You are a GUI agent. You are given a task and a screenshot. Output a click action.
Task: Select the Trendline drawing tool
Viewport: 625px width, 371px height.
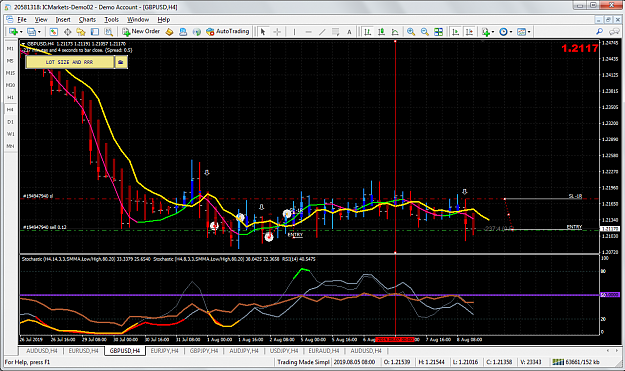point(322,31)
